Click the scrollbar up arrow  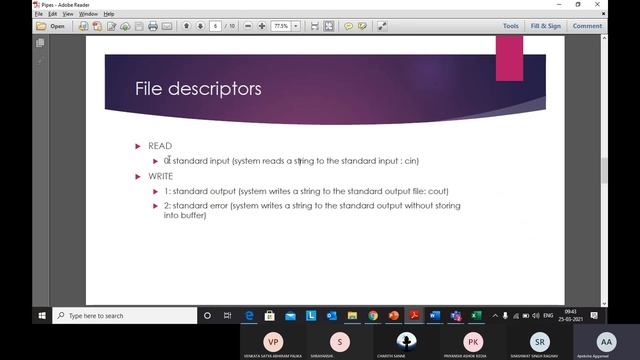tap(604, 38)
